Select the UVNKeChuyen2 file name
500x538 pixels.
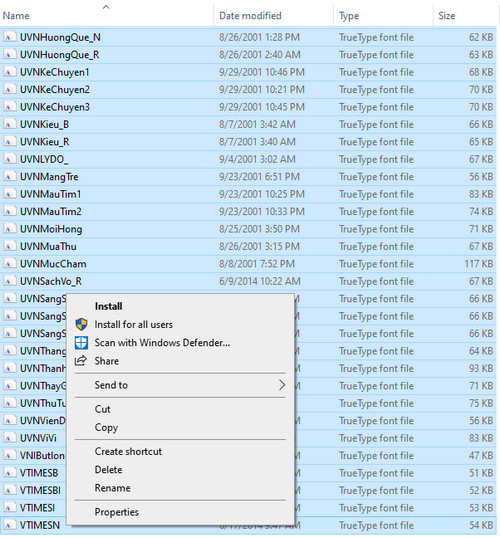pos(55,90)
